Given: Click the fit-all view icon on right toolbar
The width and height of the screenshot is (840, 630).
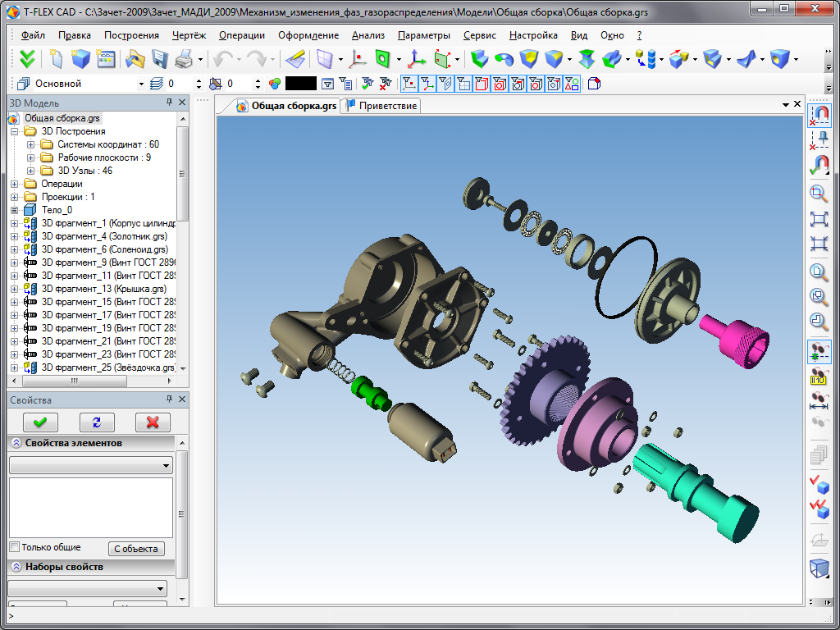Looking at the screenshot, I should (x=819, y=219).
